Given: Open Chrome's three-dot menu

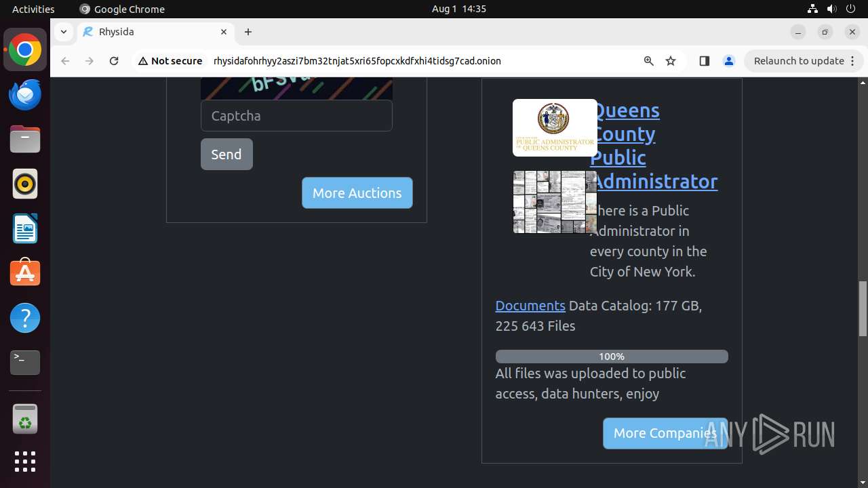Looking at the screenshot, I should [x=852, y=61].
